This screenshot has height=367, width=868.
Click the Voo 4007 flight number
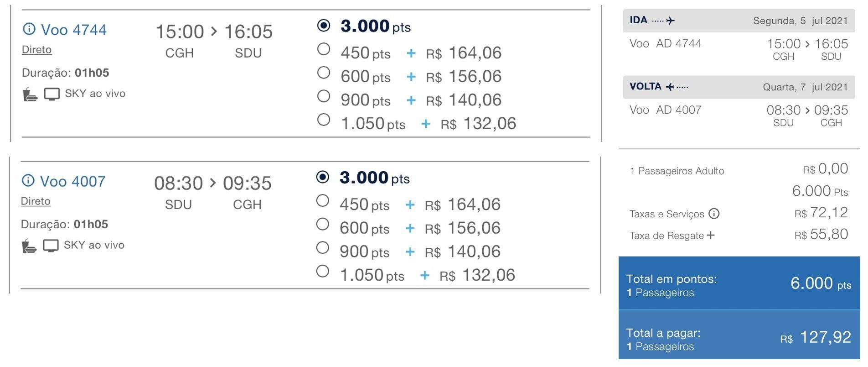pyautogui.click(x=72, y=181)
